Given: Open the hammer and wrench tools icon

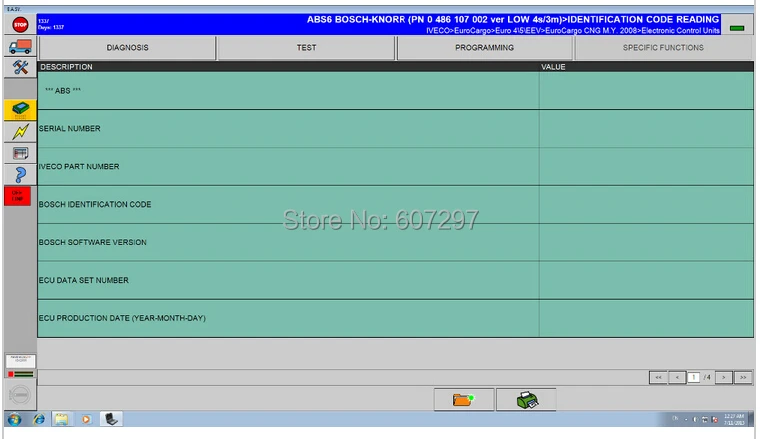Looking at the screenshot, I should pyautogui.click(x=20, y=67).
